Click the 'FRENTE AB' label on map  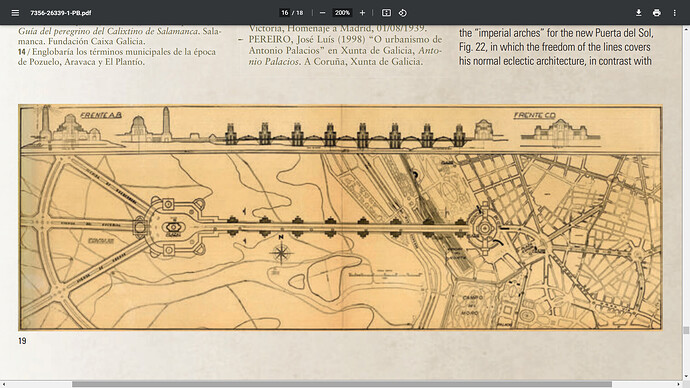coord(101,115)
